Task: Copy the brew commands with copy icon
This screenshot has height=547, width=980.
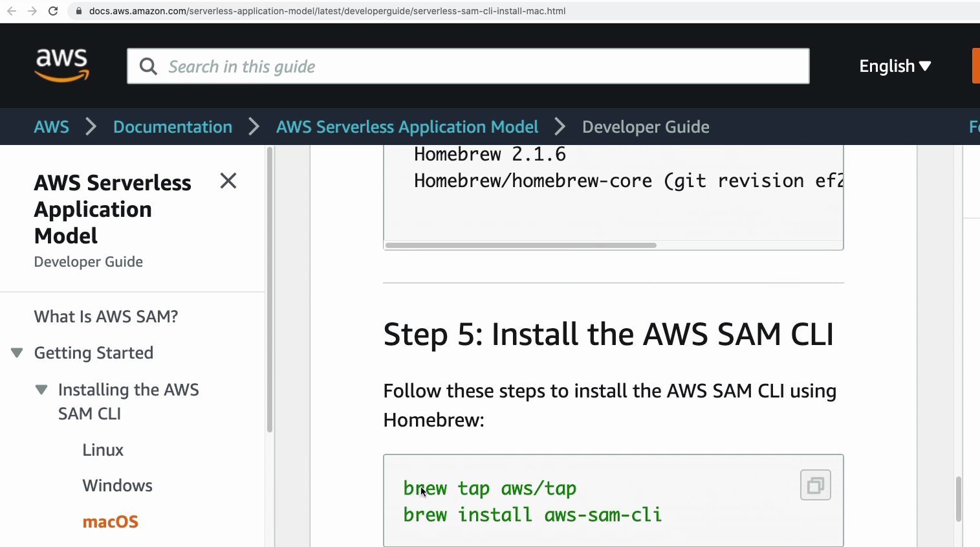Action: tap(816, 485)
